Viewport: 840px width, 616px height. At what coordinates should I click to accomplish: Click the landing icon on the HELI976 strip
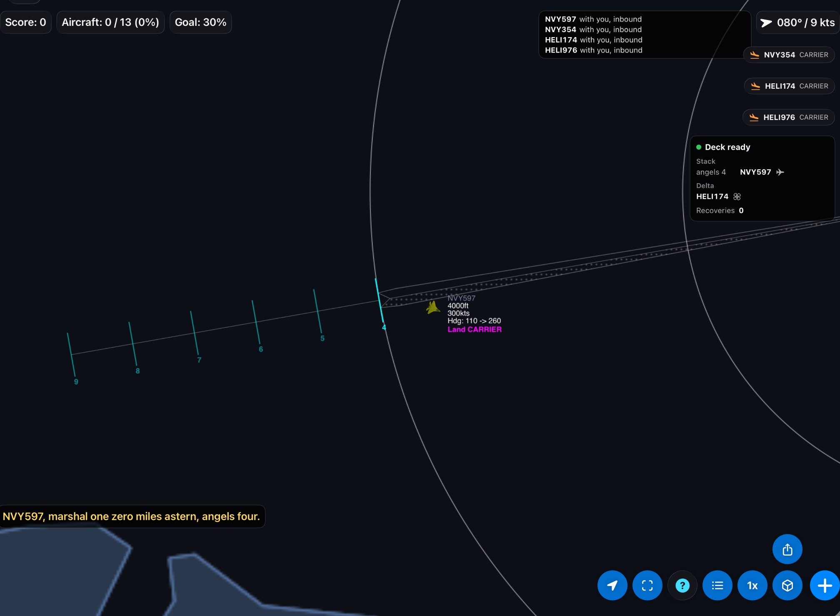754,118
